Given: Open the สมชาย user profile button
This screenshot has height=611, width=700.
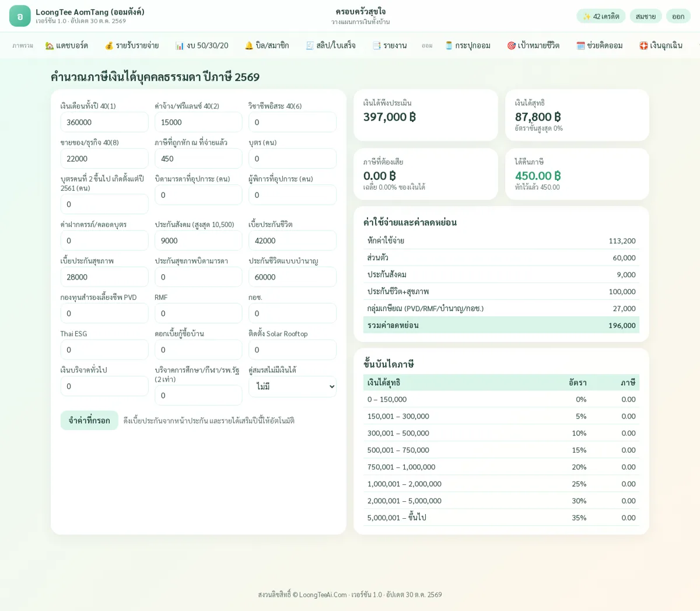Looking at the screenshot, I should pos(646,16).
